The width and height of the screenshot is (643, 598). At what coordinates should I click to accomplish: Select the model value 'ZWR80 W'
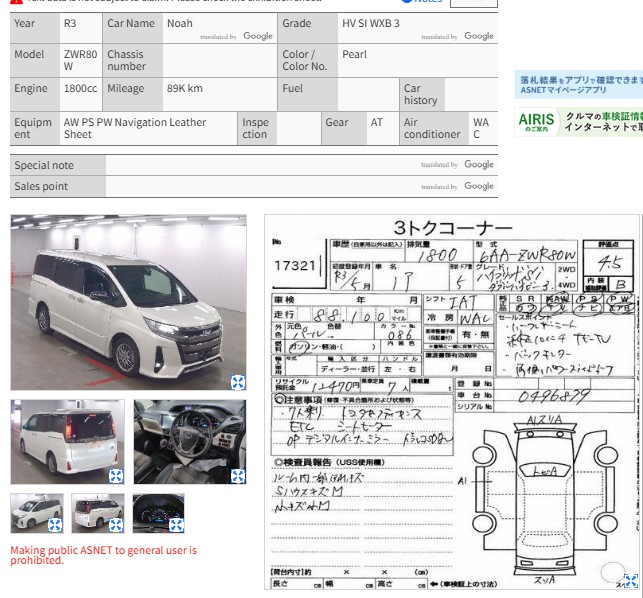point(80,60)
